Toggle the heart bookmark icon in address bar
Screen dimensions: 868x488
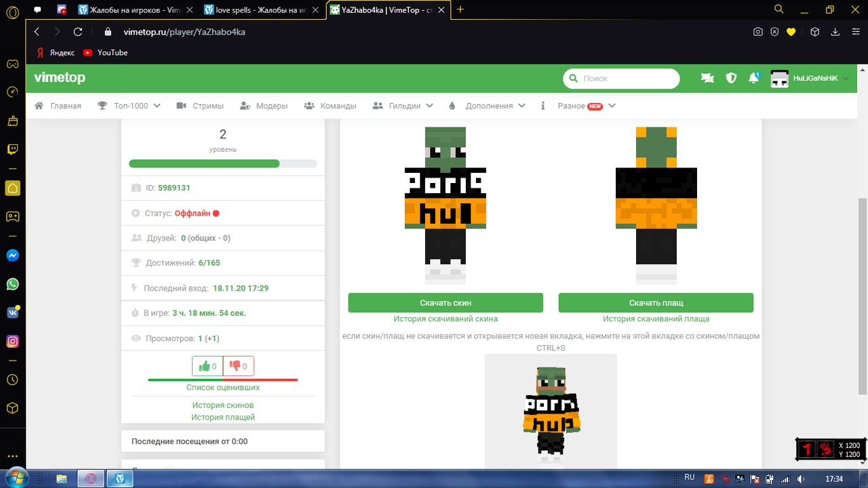point(791,32)
